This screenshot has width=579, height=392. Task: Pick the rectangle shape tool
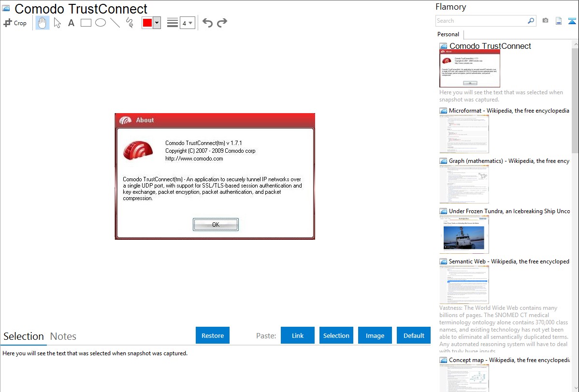[86, 23]
